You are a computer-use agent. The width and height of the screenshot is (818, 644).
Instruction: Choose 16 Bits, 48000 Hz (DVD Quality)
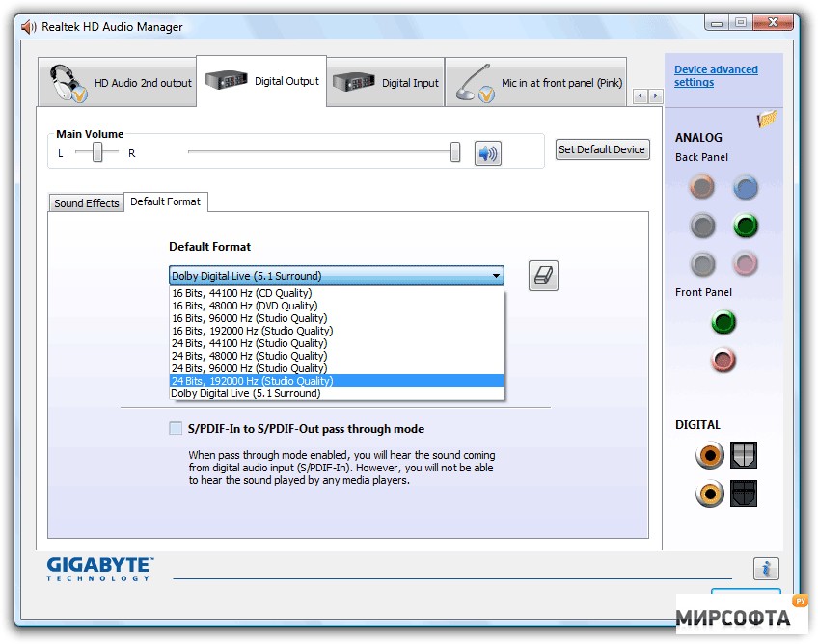click(337, 306)
